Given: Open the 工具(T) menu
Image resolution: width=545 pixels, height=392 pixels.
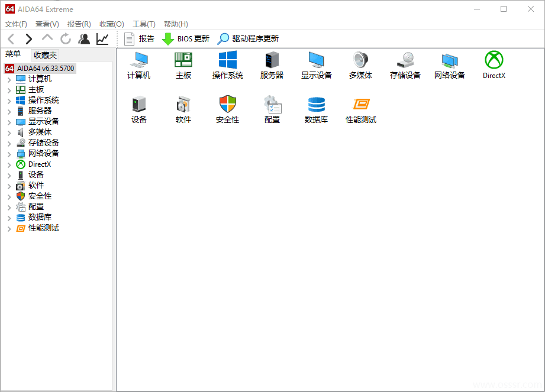Looking at the screenshot, I should (143, 24).
